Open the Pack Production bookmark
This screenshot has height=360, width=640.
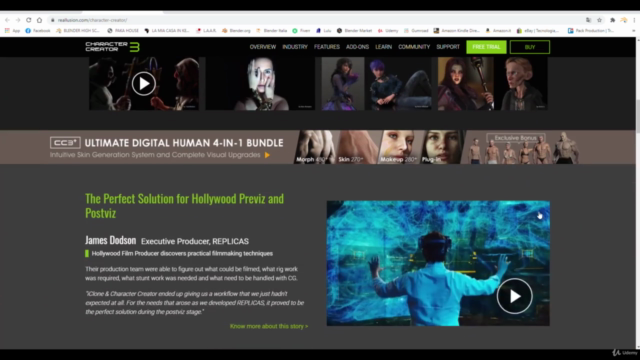[x=591, y=31]
